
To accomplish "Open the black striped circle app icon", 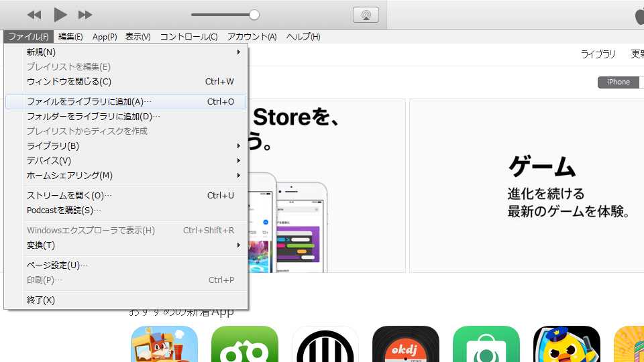I will [x=325, y=344].
